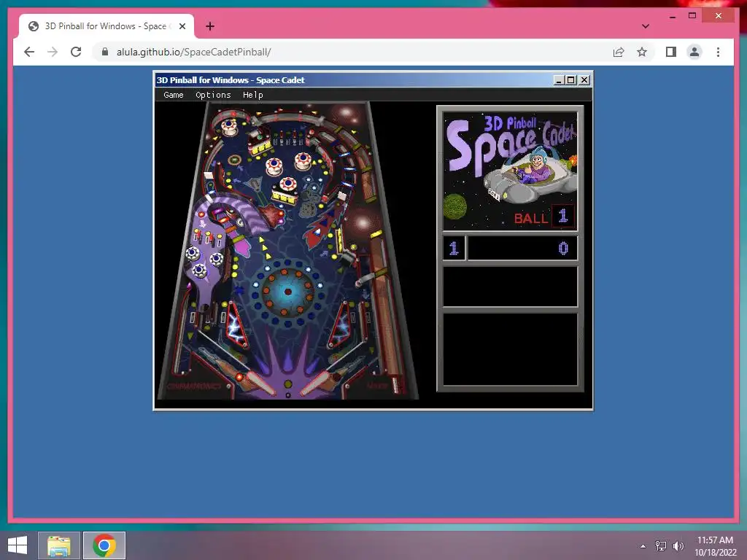Minimize the Chrome browser window
The height and width of the screenshot is (560, 747).
(x=672, y=16)
